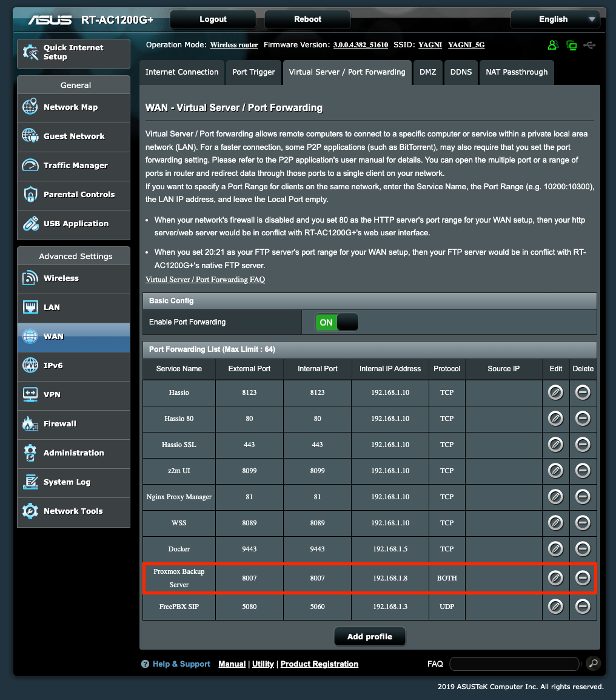Edit the z2m UI forwarding entry

pyautogui.click(x=555, y=471)
